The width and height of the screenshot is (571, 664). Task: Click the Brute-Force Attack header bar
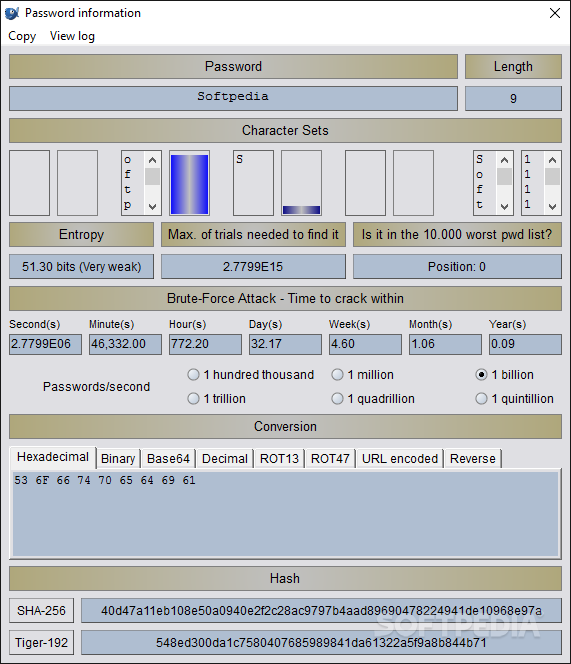(286, 299)
